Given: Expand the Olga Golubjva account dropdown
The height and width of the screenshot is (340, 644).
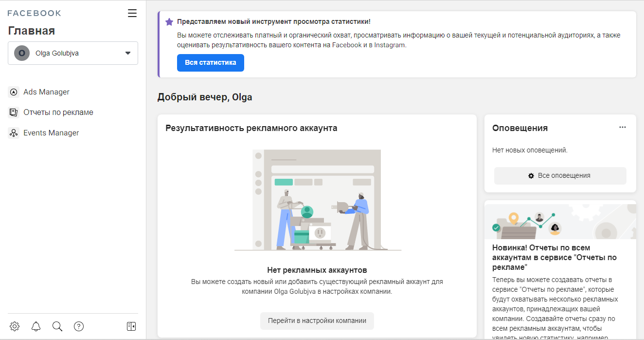Looking at the screenshot, I should 73,53.
